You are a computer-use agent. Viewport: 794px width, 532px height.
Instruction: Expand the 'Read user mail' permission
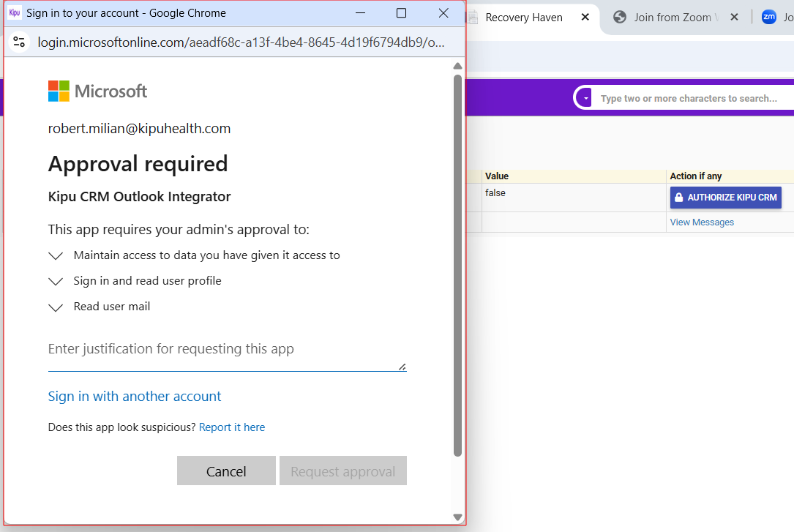click(56, 307)
